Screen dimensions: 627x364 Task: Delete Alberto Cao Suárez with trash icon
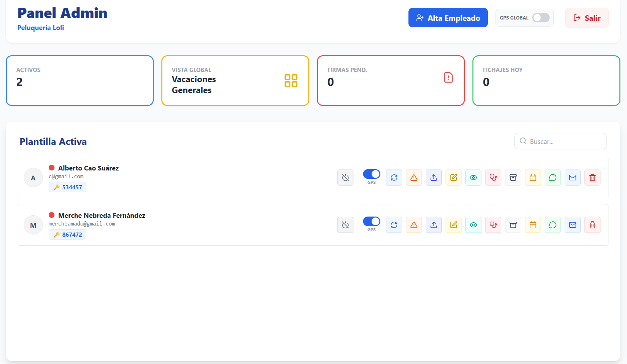[x=592, y=178]
